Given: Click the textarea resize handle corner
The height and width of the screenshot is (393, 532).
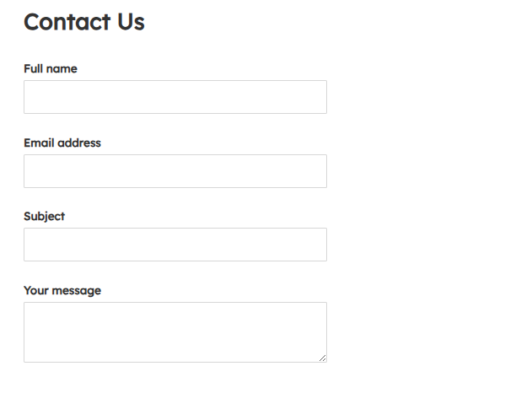Looking at the screenshot, I should pos(323,358).
